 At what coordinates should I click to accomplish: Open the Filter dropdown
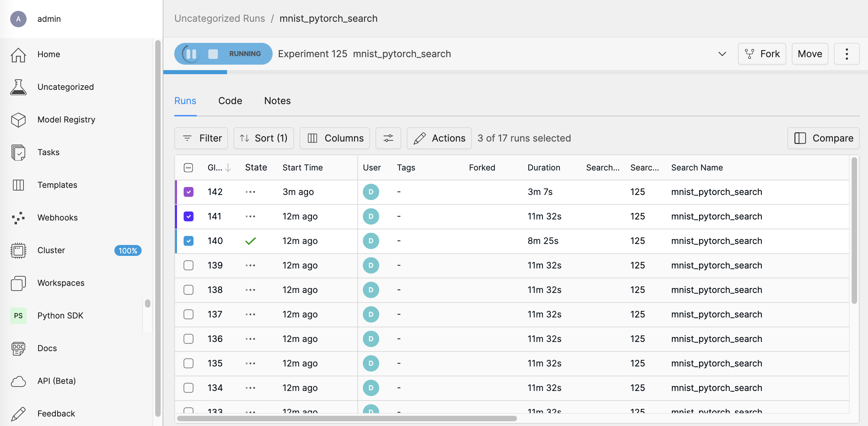click(x=201, y=138)
